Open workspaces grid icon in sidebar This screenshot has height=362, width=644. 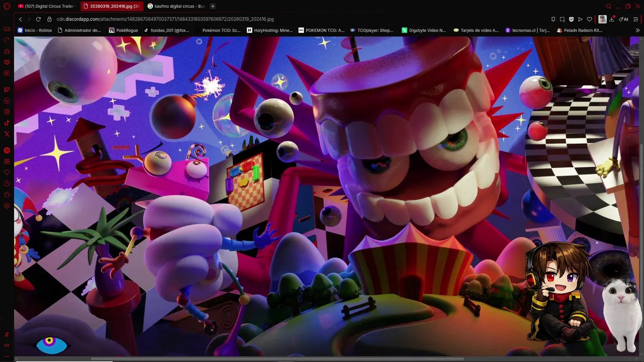[x=7, y=161]
